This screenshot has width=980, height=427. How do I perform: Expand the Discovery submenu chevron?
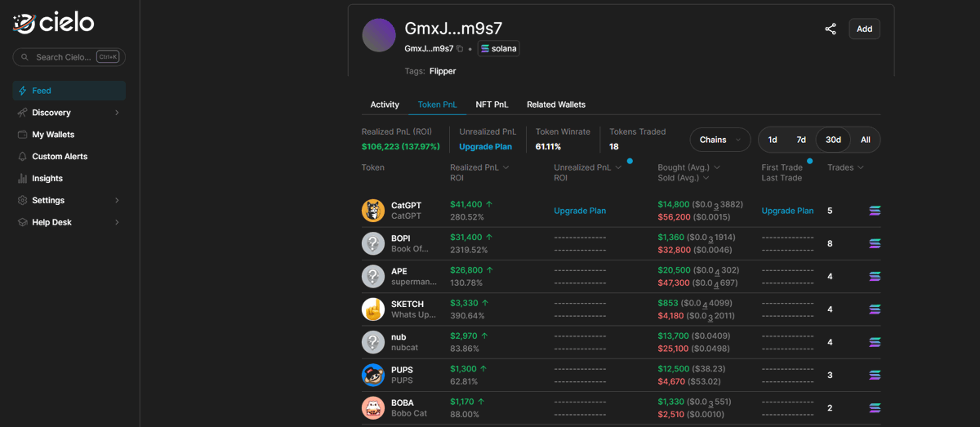click(x=117, y=113)
